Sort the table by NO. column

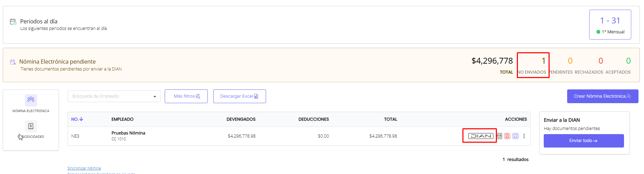point(77,119)
